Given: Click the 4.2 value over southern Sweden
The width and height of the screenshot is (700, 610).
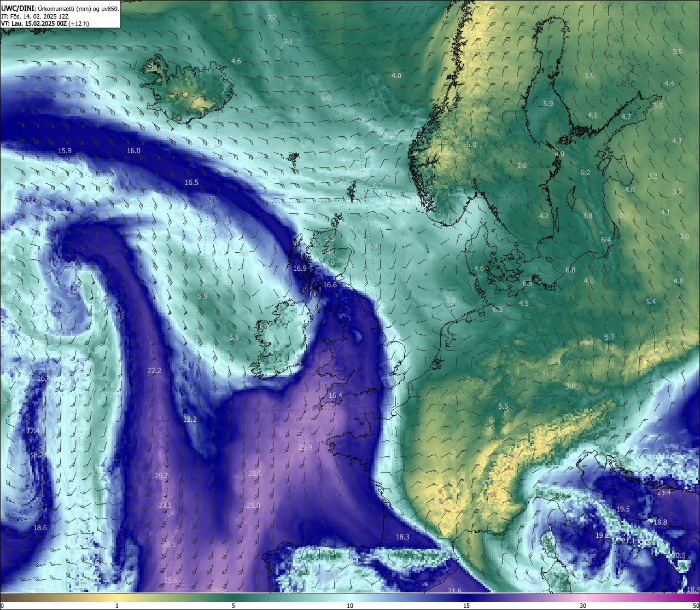Looking at the screenshot, I should [x=544, y=216].
